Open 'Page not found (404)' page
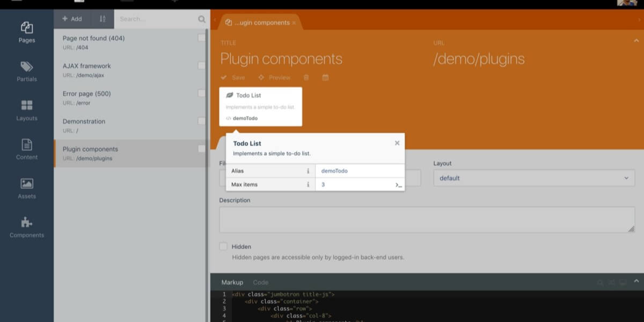Screen dimensions: 644x322 130,42
